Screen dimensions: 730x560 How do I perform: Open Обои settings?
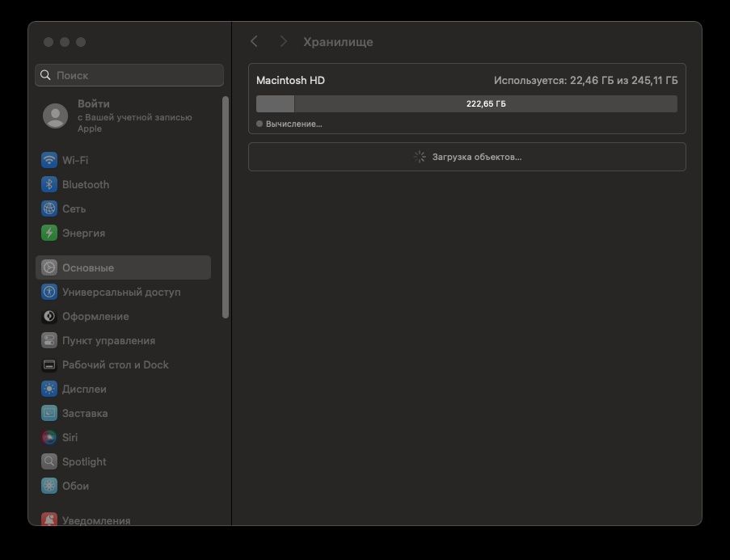click(x=123, y=486)
